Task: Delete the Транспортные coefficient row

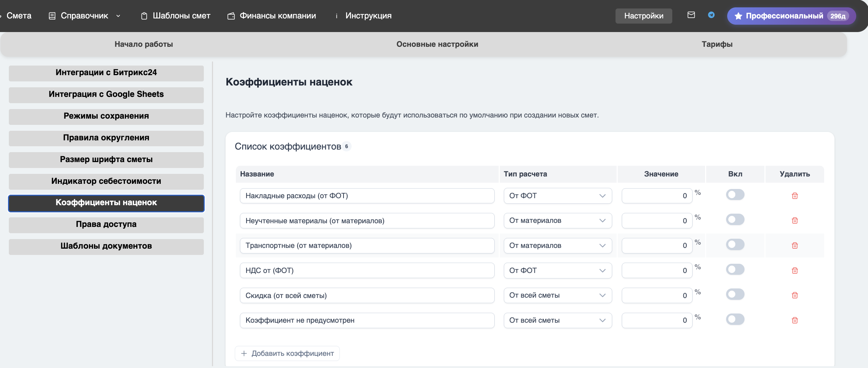Action: tap(795, 245)
